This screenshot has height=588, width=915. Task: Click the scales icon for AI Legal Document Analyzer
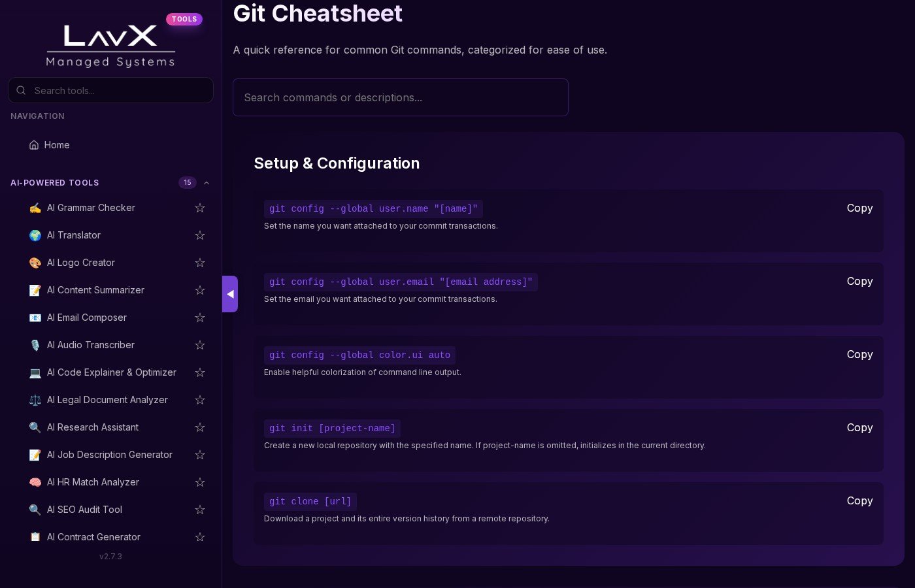point(35,400)
